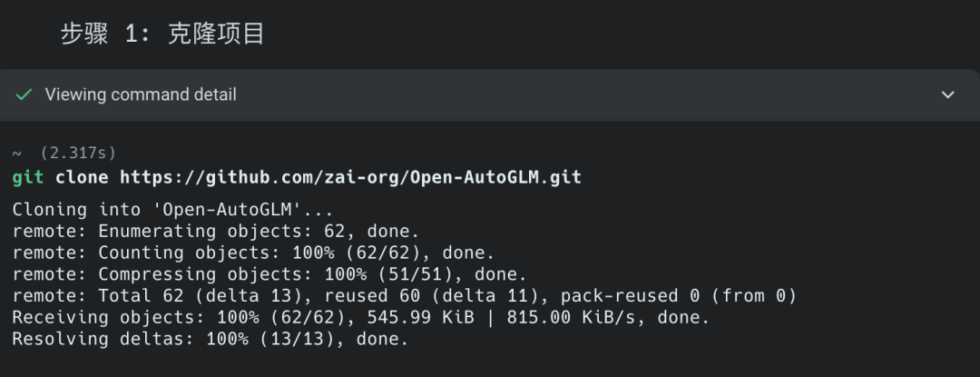Click the 545.99 KiB download size
The width and height of the screenshot is (980, 377).
pyautogui.click(x=415, y=318)
